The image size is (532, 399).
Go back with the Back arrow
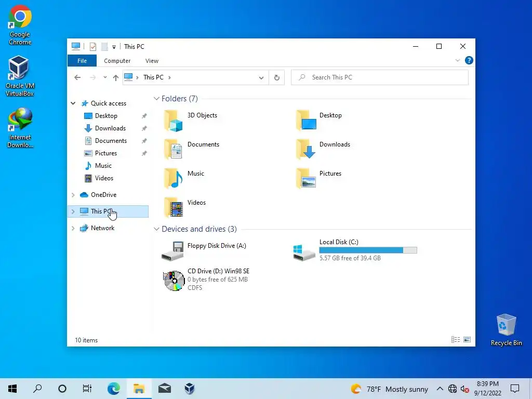[77, 77]
